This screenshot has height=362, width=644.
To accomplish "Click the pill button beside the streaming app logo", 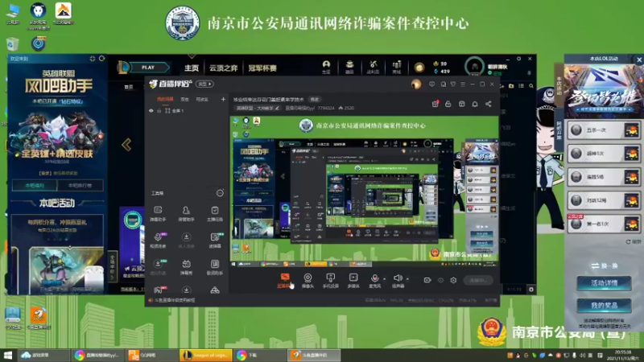I will point(204,84).
